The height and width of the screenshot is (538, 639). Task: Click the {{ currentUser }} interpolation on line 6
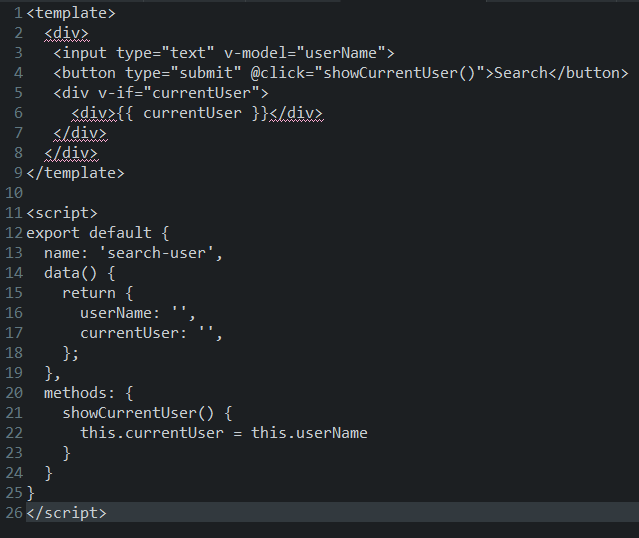click(x=193, y=113)
